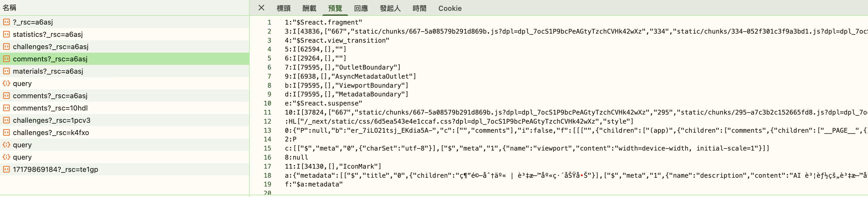Click the icon beside challenges?_rsc=k4fxo
The width and height of the screenshot is (868, 197).
click(6, 132)
